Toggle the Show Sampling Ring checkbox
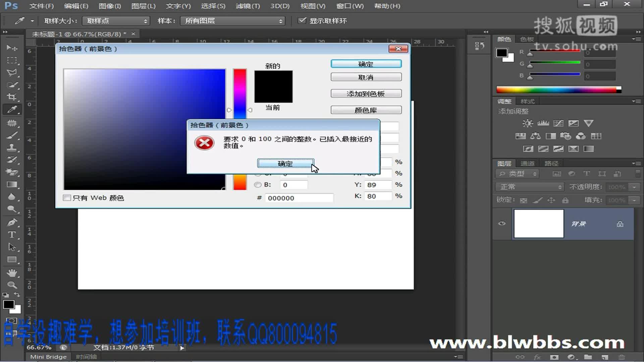The image size is (644, 362). click(x=302, y=21)
